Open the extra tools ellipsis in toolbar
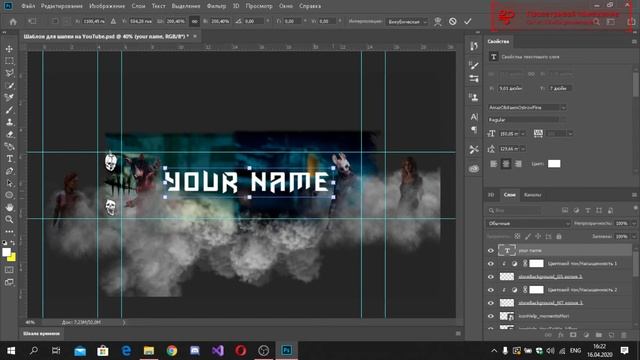This screenshot has height=360, width=640. [9, 231]
